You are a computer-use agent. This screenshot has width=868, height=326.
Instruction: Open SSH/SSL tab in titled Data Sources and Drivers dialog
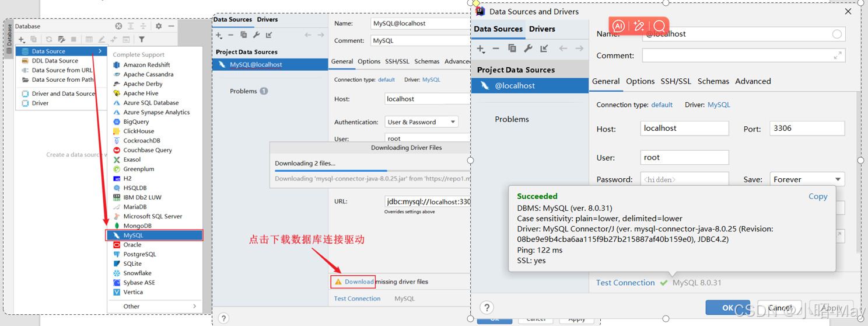pos(675,81)
